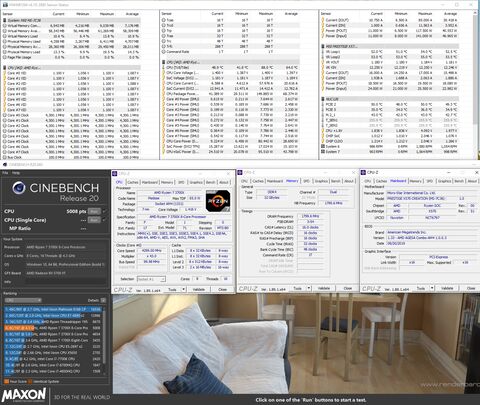Viewport: 480px width, 405px height.
Task: Click the System: MSI MS-7C36 header in HWiNFO
Action: (x=72, y=20)
